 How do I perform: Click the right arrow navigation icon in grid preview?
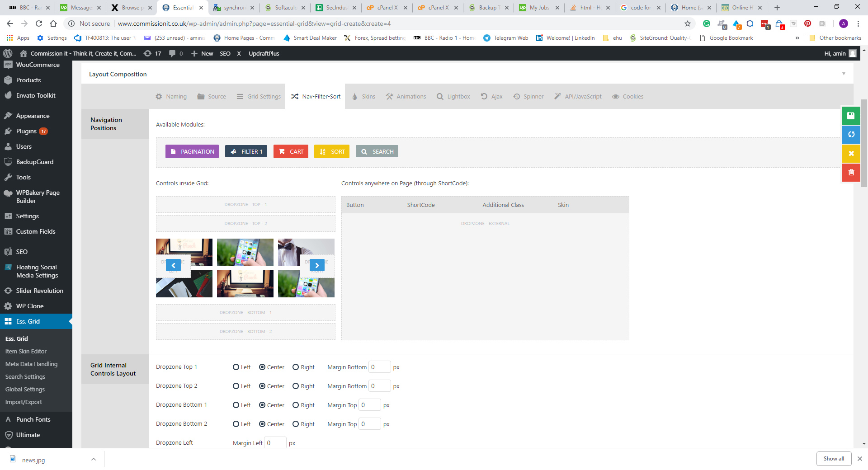[317, 265]
